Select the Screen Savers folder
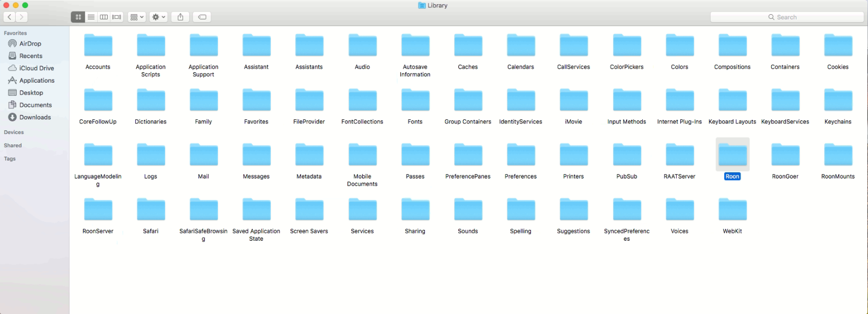 coord(309,209)
